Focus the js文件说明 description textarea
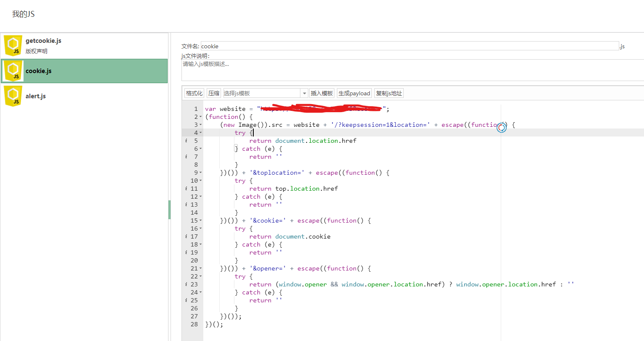Image resolution: width=644 pixels, height=341 pixels. click(413, 70)
